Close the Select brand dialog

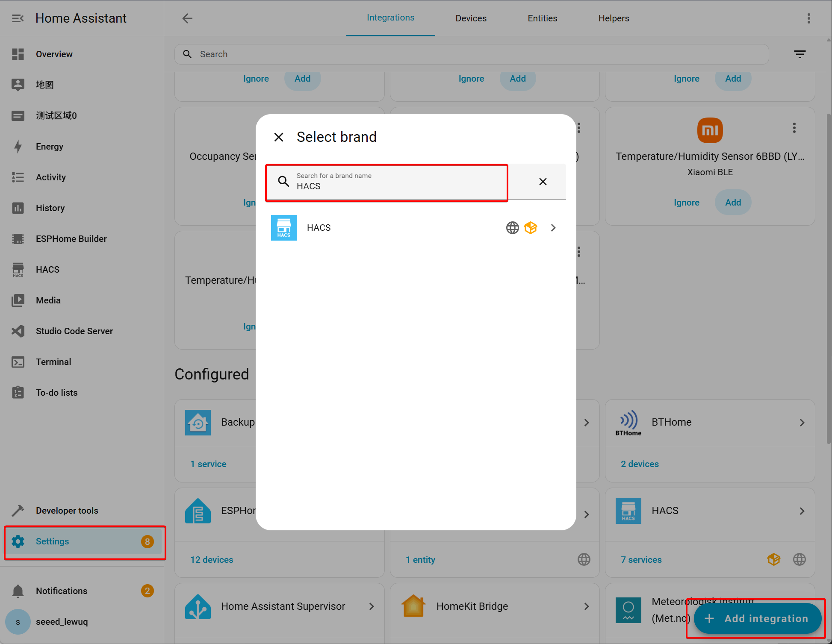tap(279, 137)
